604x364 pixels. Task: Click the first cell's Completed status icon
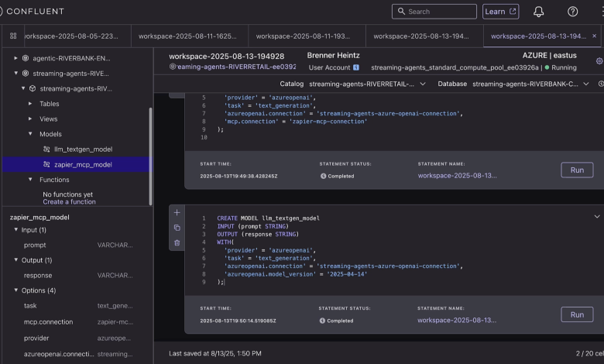coord(323,176)
